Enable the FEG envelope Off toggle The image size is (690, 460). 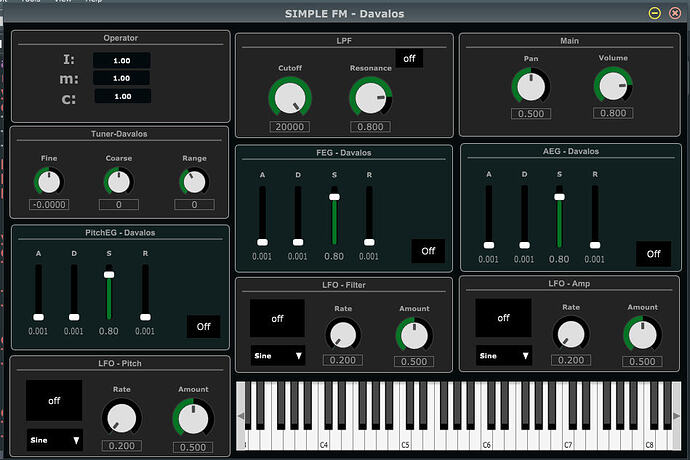coord(428,251)
